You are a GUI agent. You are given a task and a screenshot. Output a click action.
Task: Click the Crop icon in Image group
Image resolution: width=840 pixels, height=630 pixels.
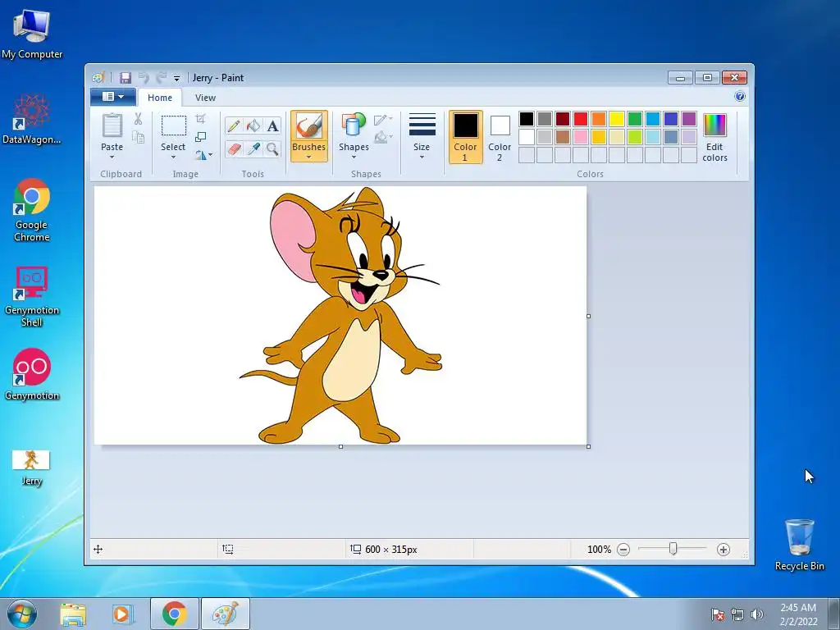tap(200, 118)
